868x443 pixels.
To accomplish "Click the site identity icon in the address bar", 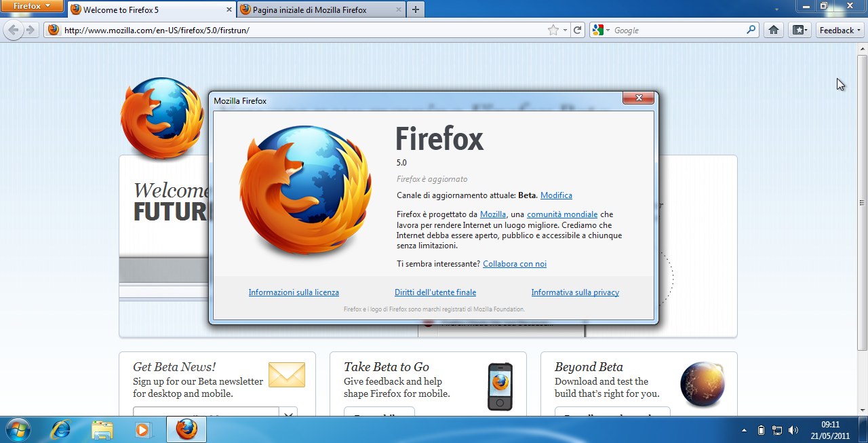I will 54,30.
